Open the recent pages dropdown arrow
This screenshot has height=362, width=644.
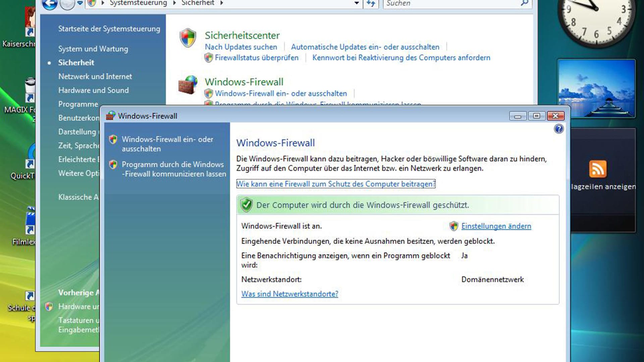[x=80, y=3]
